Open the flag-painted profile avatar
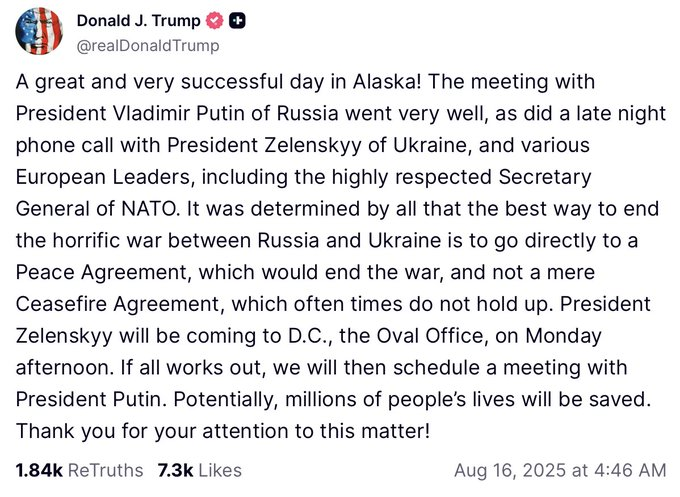The height and width of the screenshot is (497, 680). pos(39,31)
